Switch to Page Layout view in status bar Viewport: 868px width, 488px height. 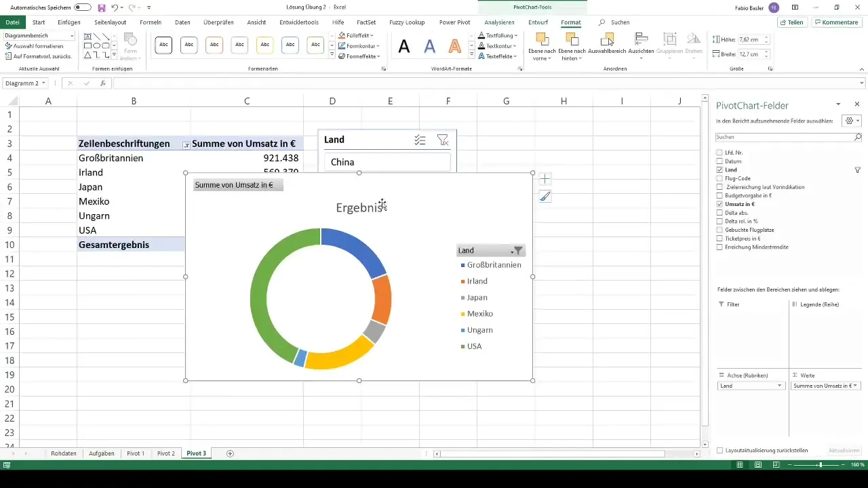(757, 465)
